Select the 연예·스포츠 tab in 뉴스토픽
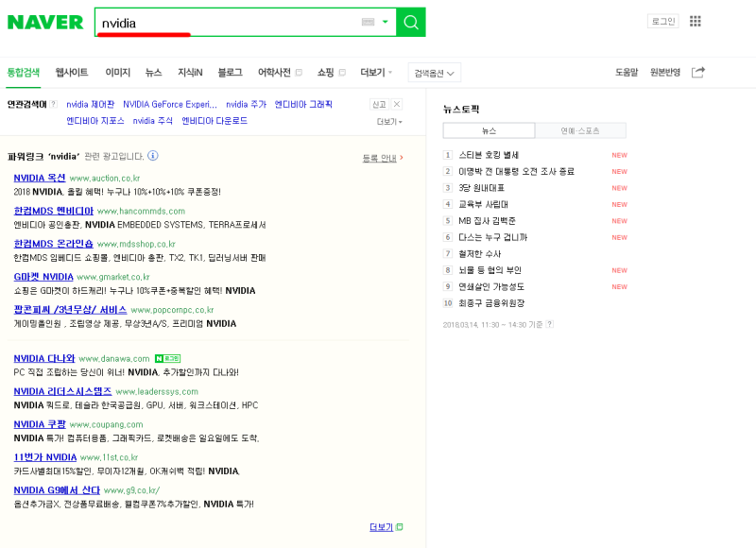Viewport: 756px width, 548px height. (x=580, y=130)
